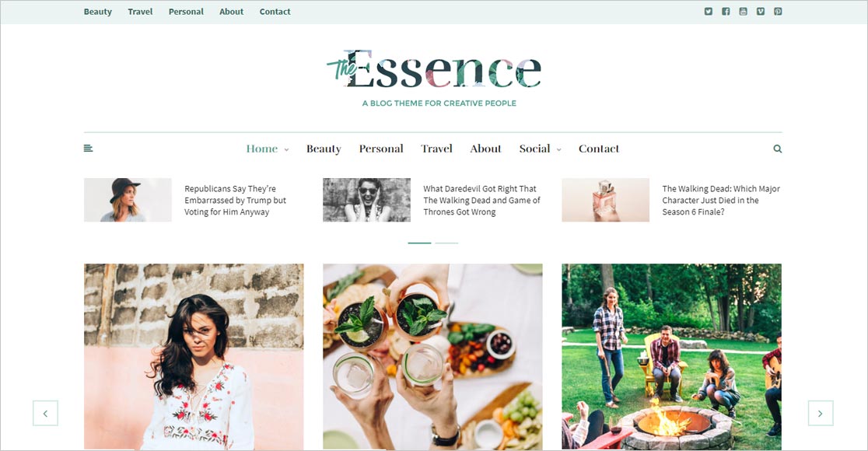Open Beauty in the main navigation
Image resolution: width=868 pixels, height=451 pixels.
[324, 149]
